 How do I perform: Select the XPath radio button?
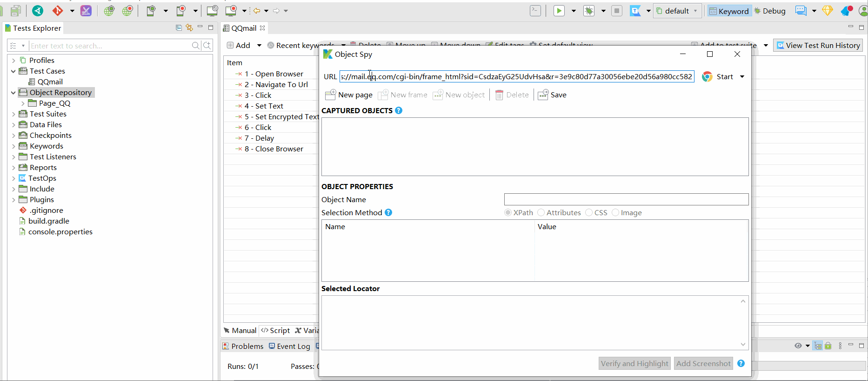tap(507, 212)
